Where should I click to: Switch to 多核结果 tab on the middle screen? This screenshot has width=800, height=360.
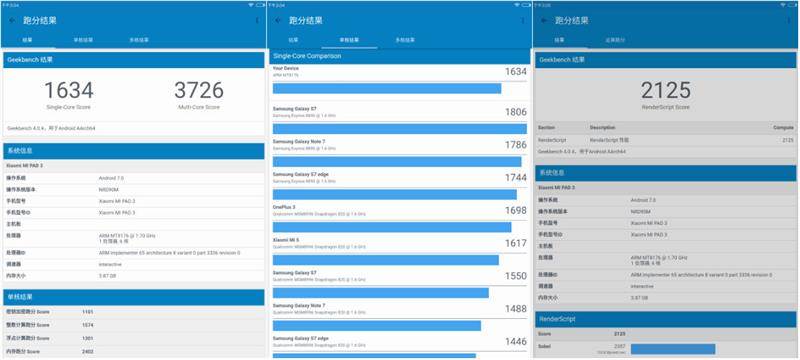(x=405, y=40)
